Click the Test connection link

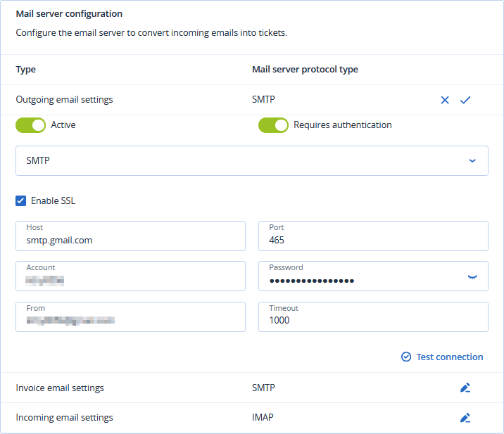pyautogui.click(x=449, y=357)
